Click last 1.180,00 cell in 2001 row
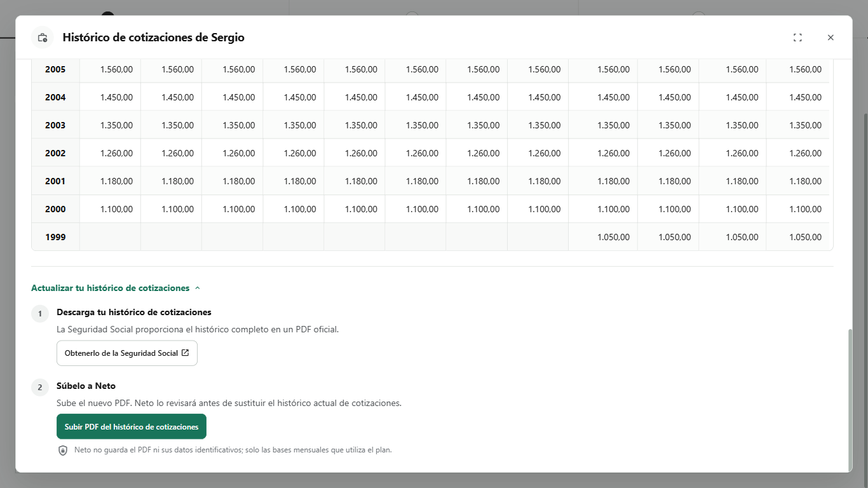The image size is (868, 488). coord(799,181)
